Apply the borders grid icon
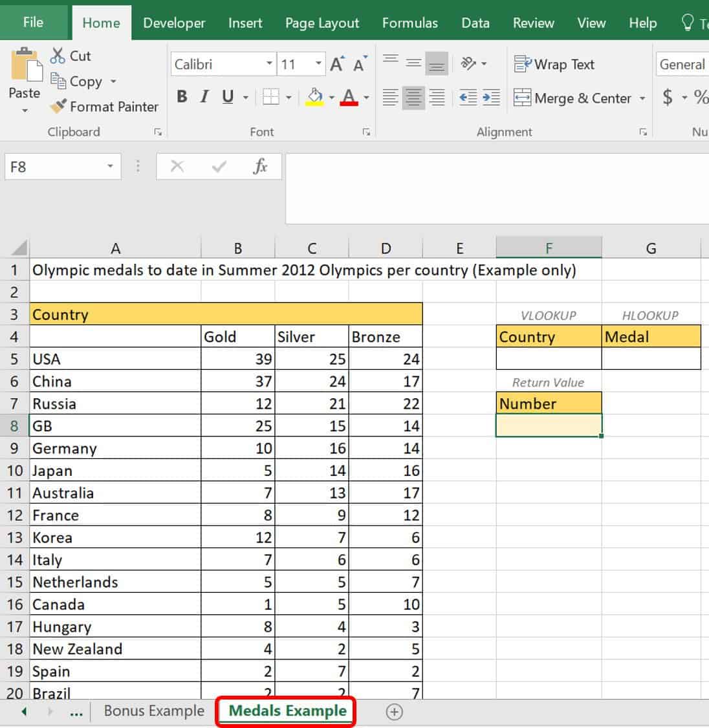This screenshot has height=728, width=709. [x=271, y=97]
